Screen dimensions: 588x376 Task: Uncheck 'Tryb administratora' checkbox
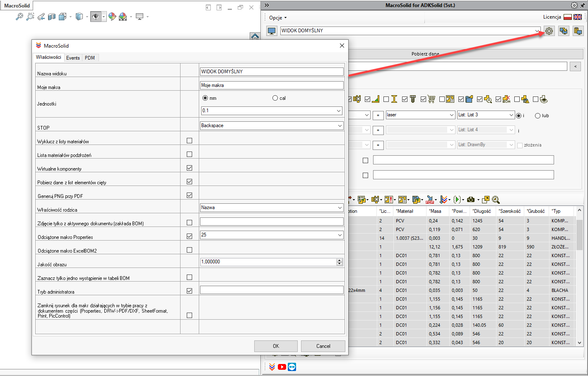click(189, 291)
